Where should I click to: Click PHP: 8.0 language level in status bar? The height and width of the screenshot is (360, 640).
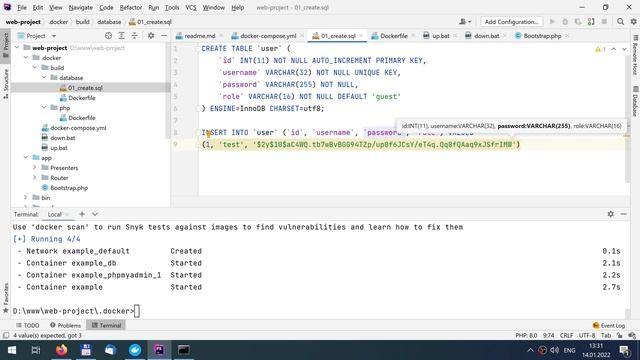[526, 336]
